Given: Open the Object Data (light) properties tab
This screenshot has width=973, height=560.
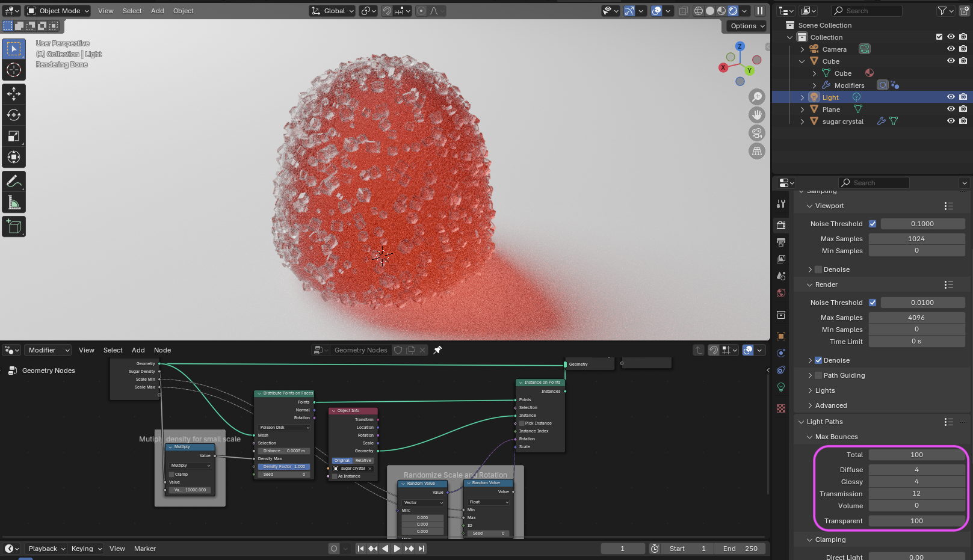Looking at the screenshot, I should pyautogui.click(x=781, y=387).
